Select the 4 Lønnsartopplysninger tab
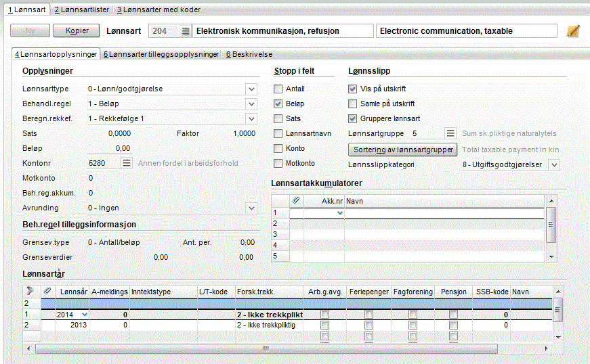This screenshot has height=364, width=590. [56, 54]
